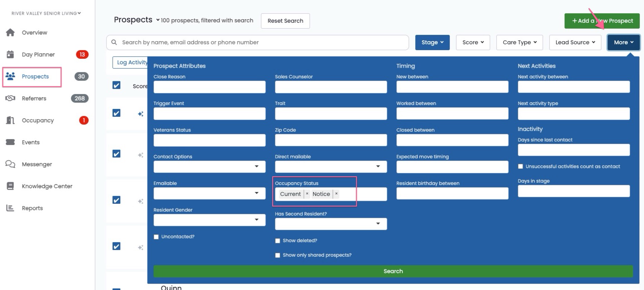This screenshot has height=290, width=644.
Task: Click Days since last contact field
Action: pos(574,150)
